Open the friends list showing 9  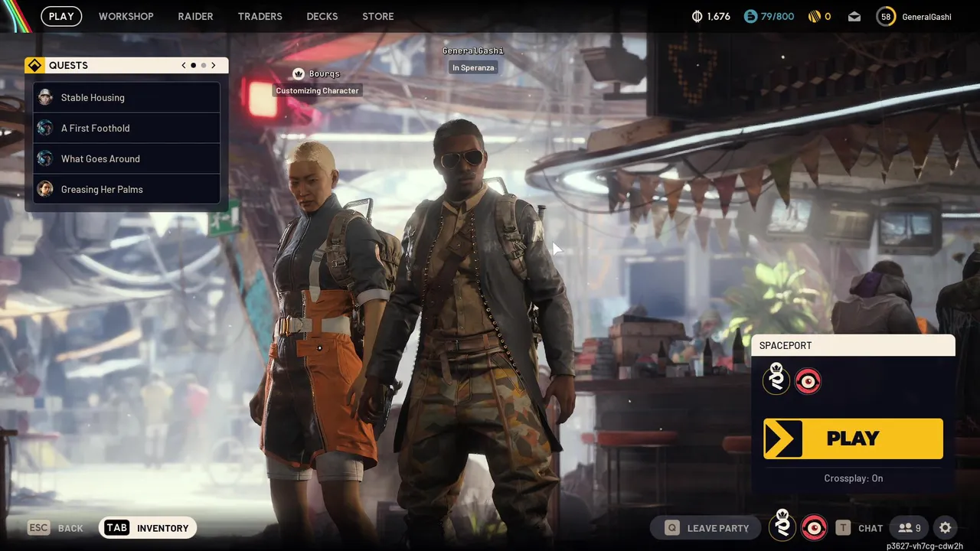pos(909,527)
